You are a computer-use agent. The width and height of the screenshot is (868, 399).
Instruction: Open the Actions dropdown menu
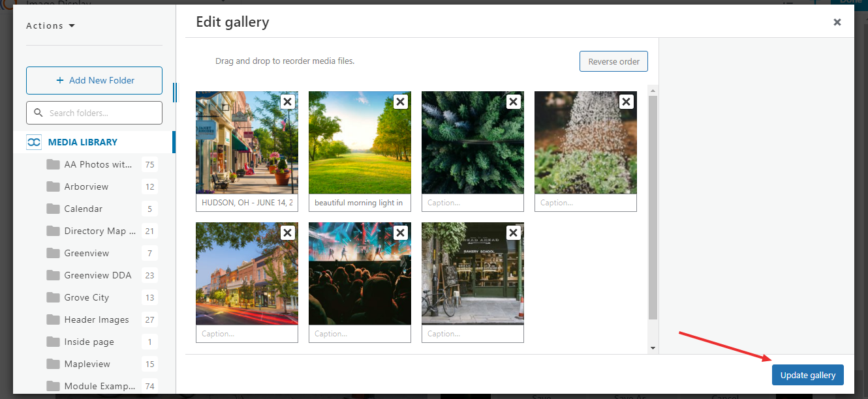coord(51,26)
